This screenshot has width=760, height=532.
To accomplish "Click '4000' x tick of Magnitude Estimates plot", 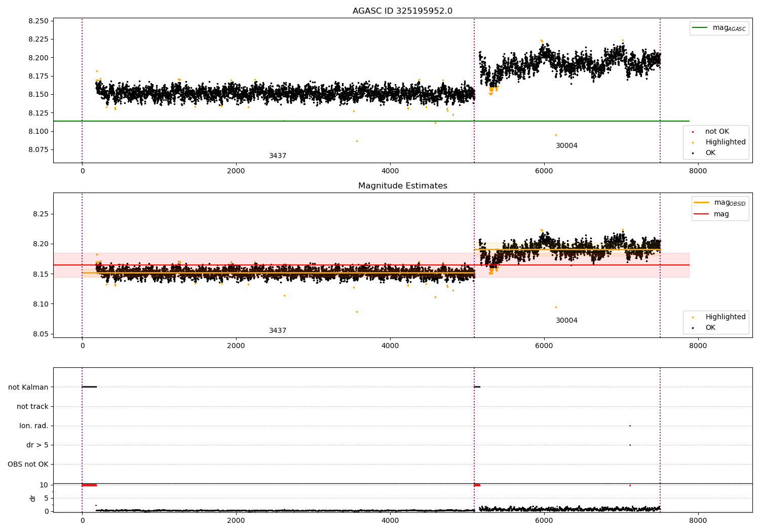I will point(390,346).
